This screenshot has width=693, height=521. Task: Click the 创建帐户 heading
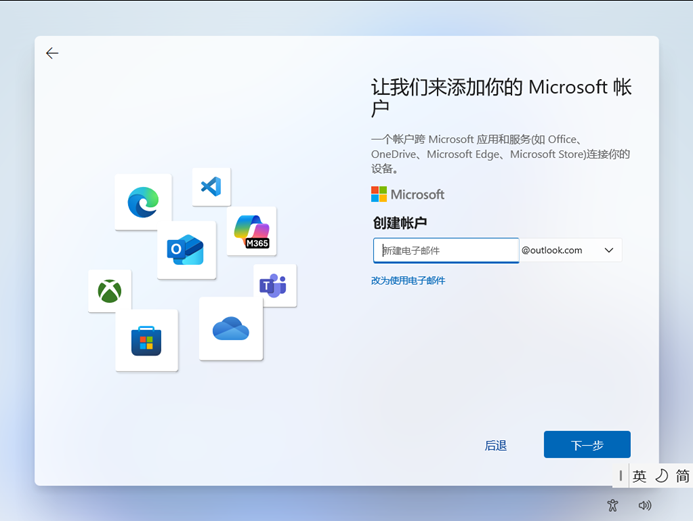tap(400, 223)
